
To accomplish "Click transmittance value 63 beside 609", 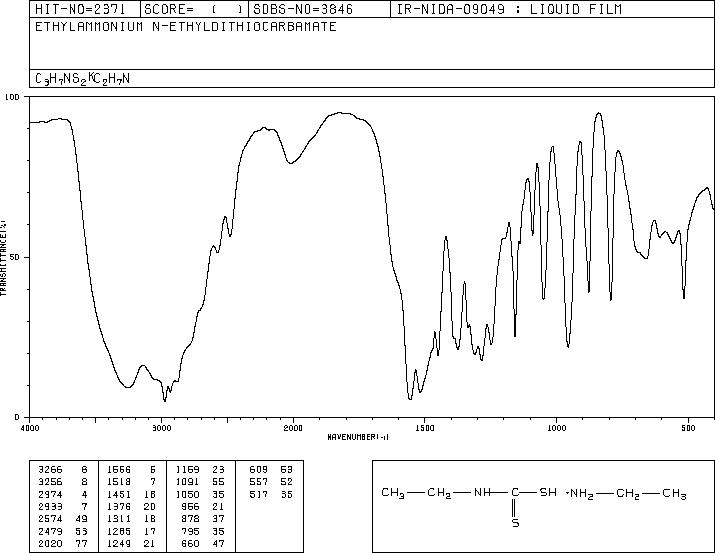I will 287,470.
